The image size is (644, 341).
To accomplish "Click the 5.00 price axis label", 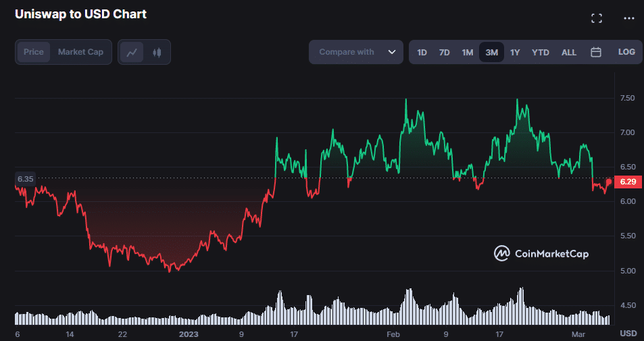I will [626, 271].
